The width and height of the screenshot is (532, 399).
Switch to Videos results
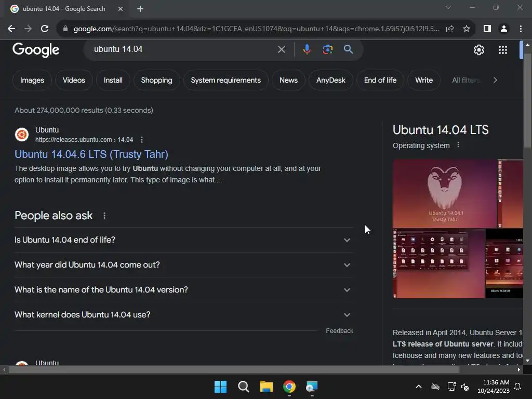point(74,80)
